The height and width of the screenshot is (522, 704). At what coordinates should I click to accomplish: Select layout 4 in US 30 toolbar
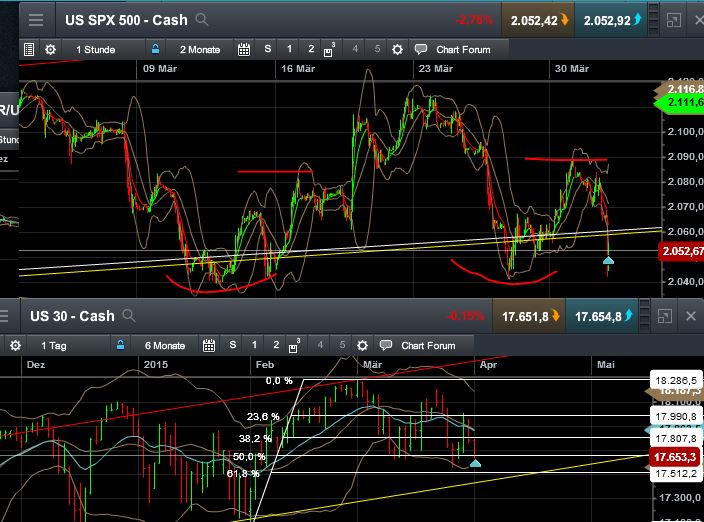[320, 345]
